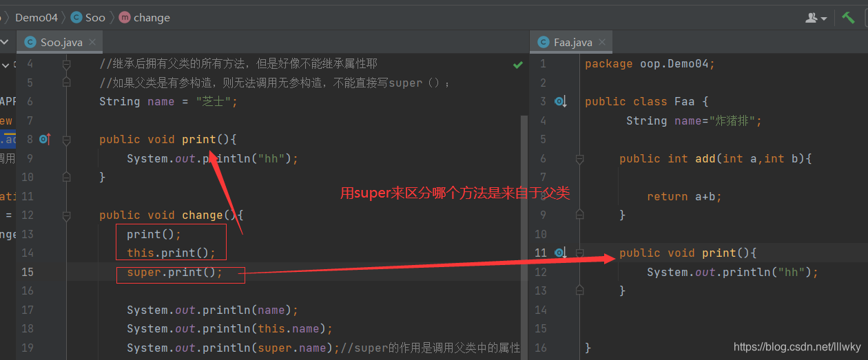Click the class icon on Faa.java tab
This screenshot has height=360, width=868.
544,42
